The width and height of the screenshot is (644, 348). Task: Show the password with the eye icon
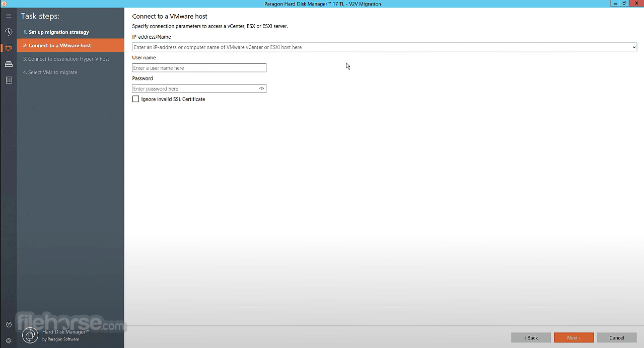(x=262, y=89)
